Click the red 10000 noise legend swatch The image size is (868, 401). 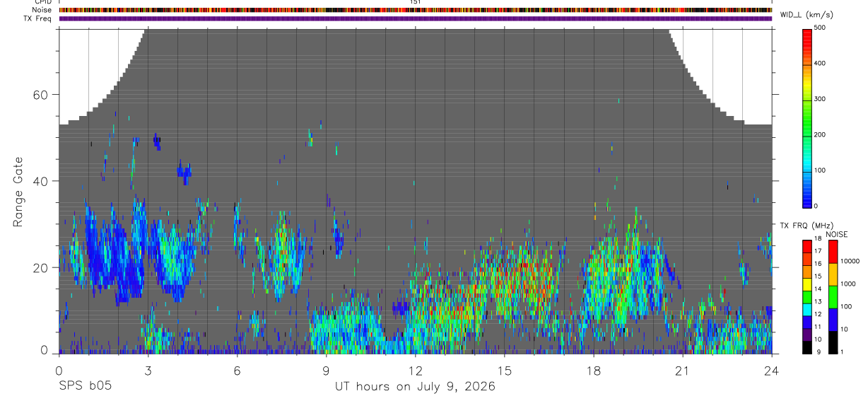tap(833, 251)
